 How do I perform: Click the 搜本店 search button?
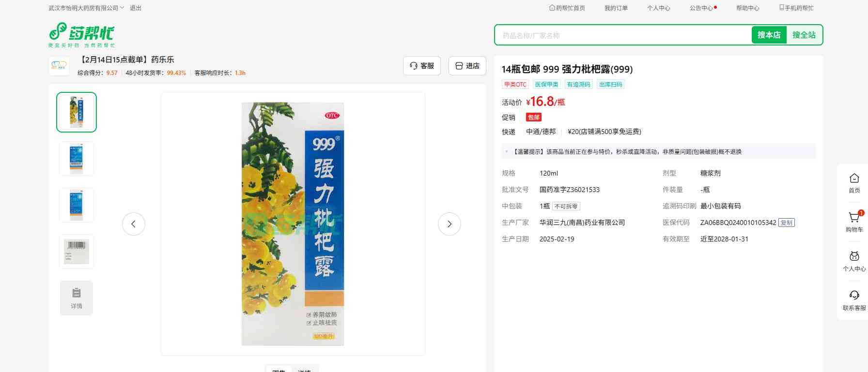click(769, 35)
